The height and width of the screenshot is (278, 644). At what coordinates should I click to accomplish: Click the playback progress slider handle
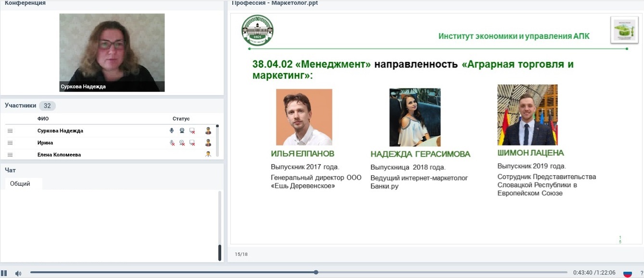point(316,272)
